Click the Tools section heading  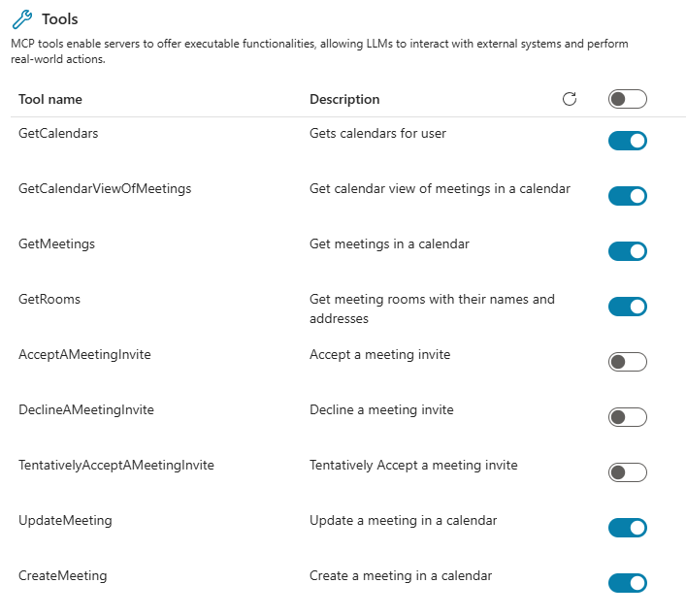[x=60, y=19]
